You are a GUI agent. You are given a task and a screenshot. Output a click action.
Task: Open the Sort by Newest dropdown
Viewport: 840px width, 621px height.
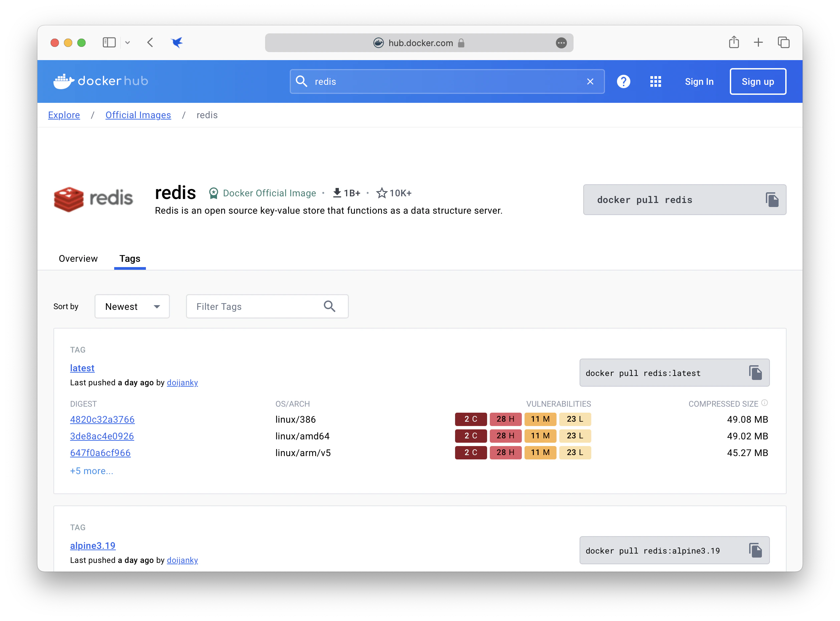click(132, 306)
